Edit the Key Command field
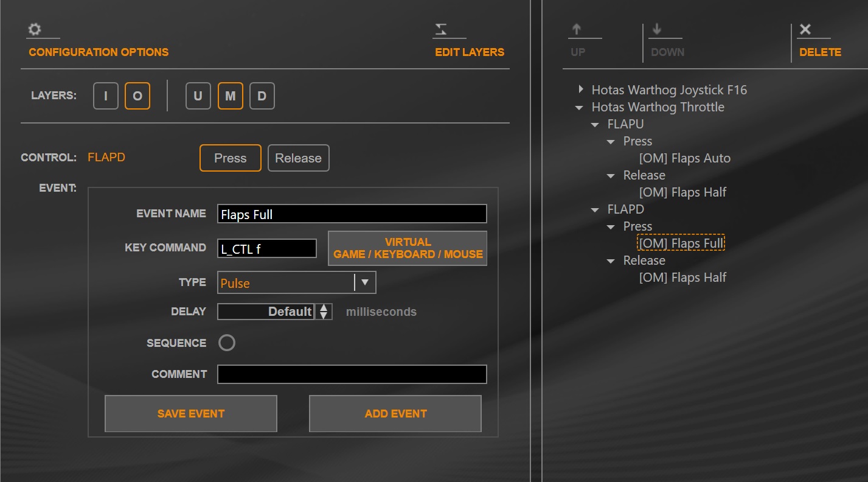The image size is (868, 482). click(x=267, y=248)
